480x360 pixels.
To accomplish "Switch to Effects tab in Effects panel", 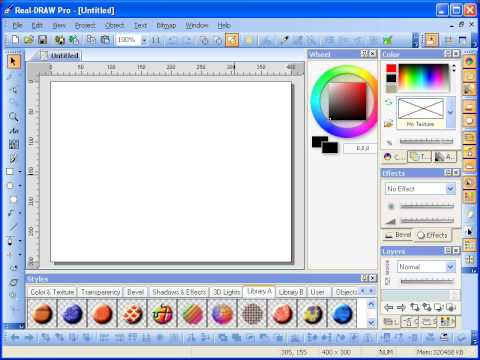I will click(432, 235).
